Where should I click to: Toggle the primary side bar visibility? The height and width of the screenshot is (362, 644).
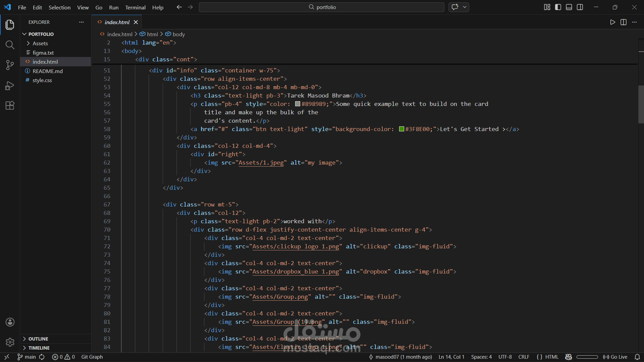pos(558,7)
